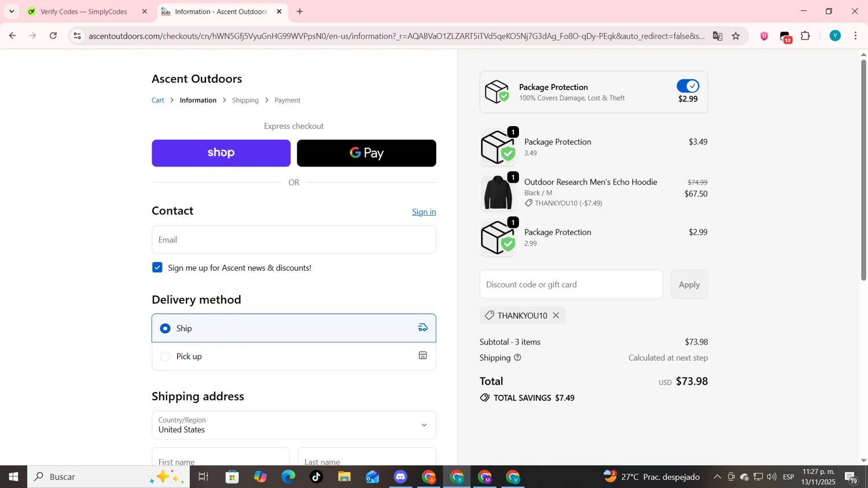Image resolution: width=868 pixels, height=488 pixels.
Task: Click the $2.99 Package Protection item thumbnail
Action: tap(498, 238)
